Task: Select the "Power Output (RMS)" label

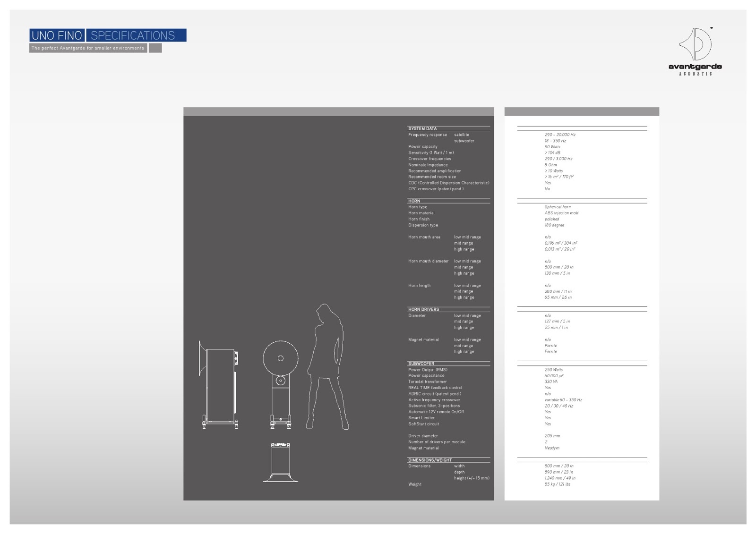Action: (428, 370)
